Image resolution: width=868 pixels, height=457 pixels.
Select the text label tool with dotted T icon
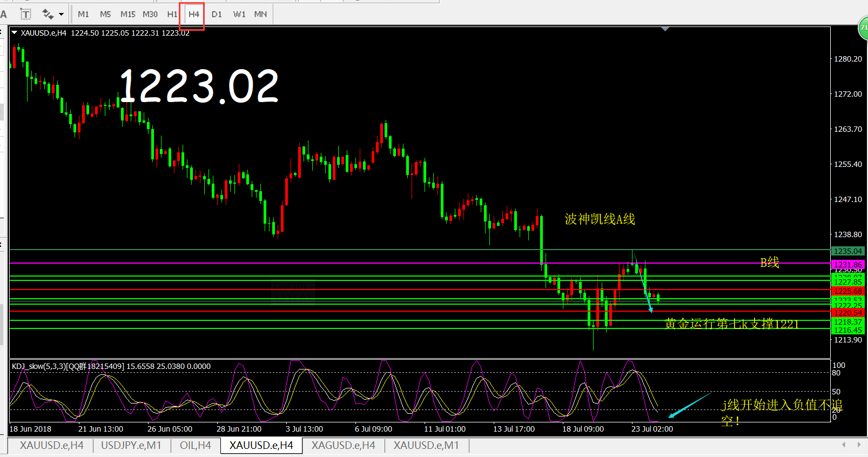pyautogui.click(x=25, y=14)
